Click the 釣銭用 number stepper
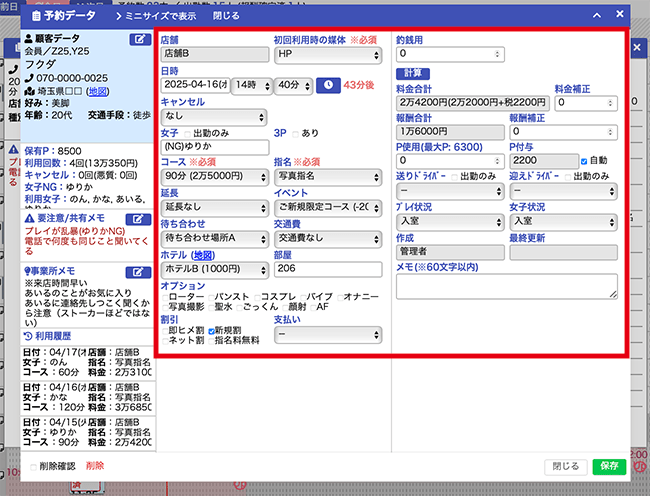The height and width of the screenshot is (496, 650). point(497,54)
